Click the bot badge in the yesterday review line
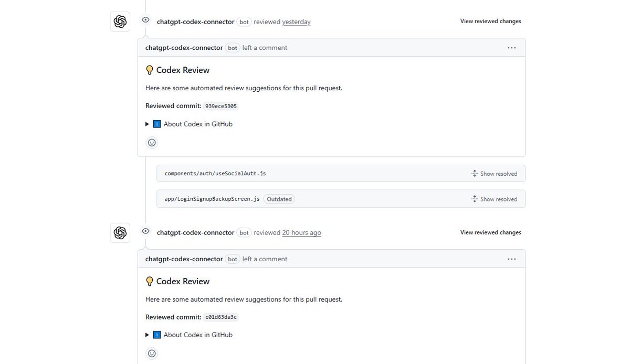The height and width of the screenshot is (364, 630). point(244,22)
